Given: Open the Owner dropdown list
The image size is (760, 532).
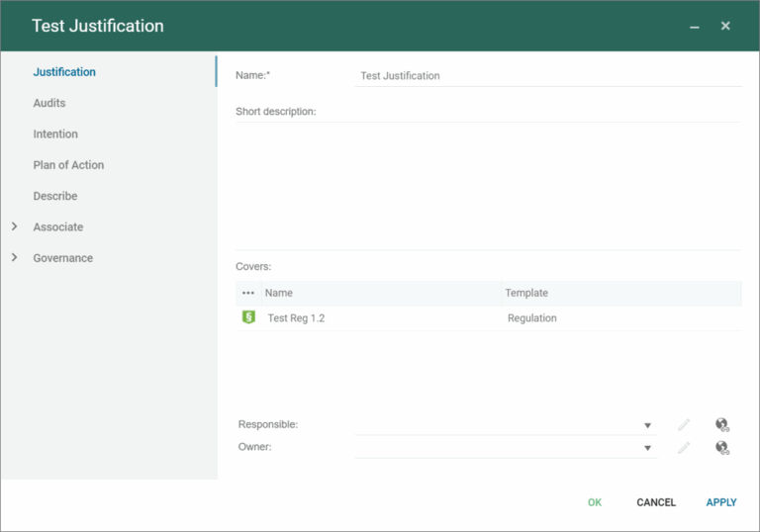Looking at the screenshot, I should tap(648, 448).
